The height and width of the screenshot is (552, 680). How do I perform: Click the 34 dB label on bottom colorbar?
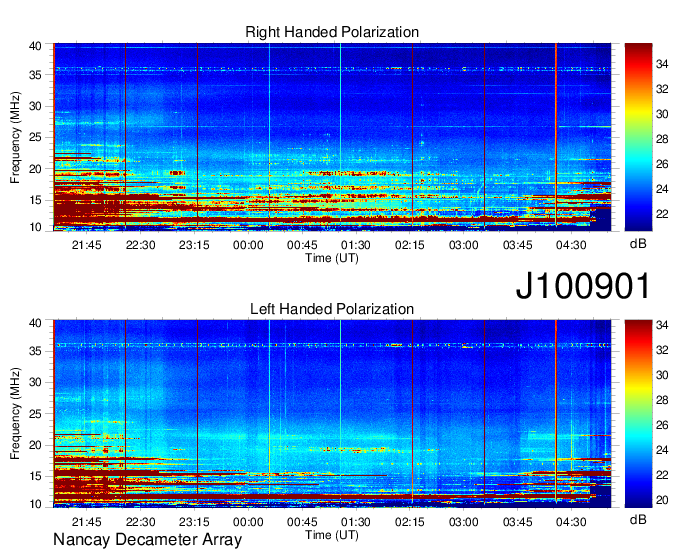(662, 324)
